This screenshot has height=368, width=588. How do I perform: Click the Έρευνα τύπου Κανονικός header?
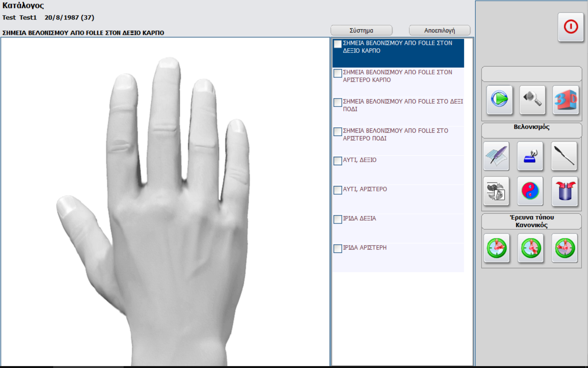coord(531,221)
